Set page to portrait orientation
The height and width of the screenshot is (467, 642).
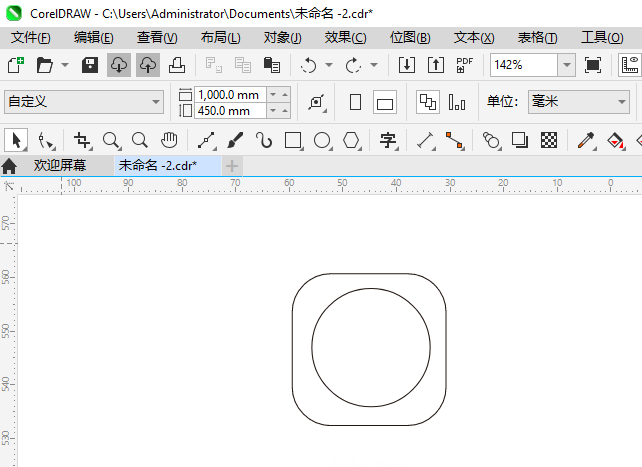point(355,102)
